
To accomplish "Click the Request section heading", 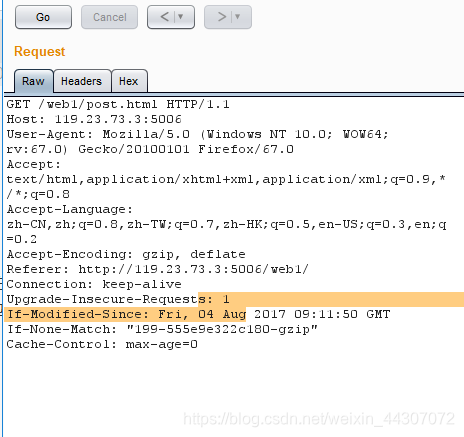I will 40,52.
